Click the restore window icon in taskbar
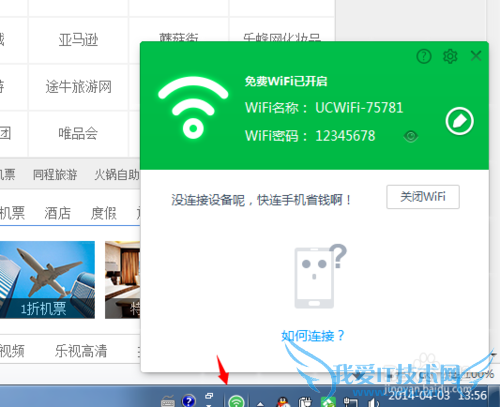Viewport: 500px width, 407px height. 209,396
